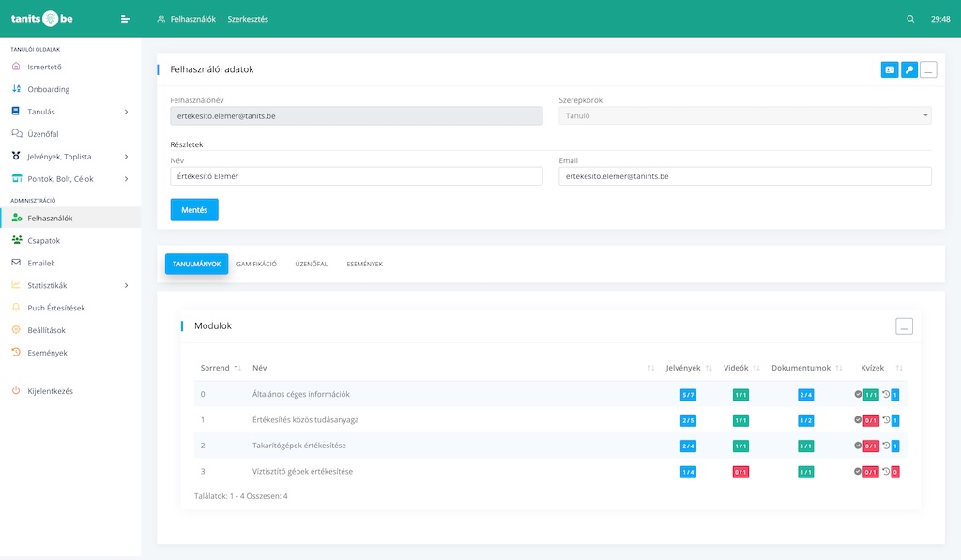Open the Szerepkörök dropdown showing Tanuló
Image resolution: width=961 pixels, height=560 pixels.
click(744, 116)
